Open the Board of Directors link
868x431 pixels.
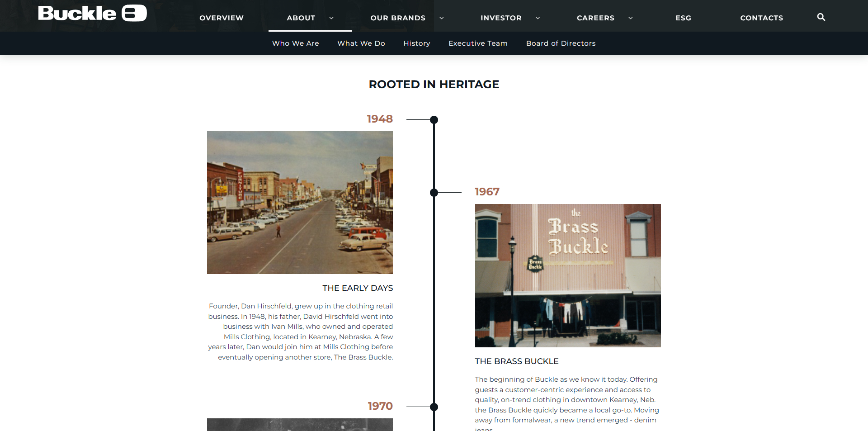point(561,43)
